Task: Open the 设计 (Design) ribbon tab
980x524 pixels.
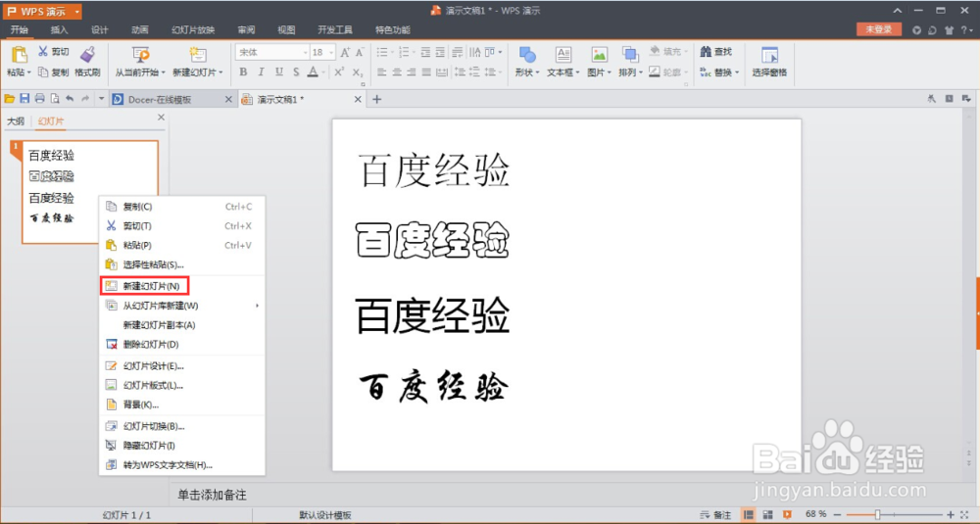Action: point(99,30)
